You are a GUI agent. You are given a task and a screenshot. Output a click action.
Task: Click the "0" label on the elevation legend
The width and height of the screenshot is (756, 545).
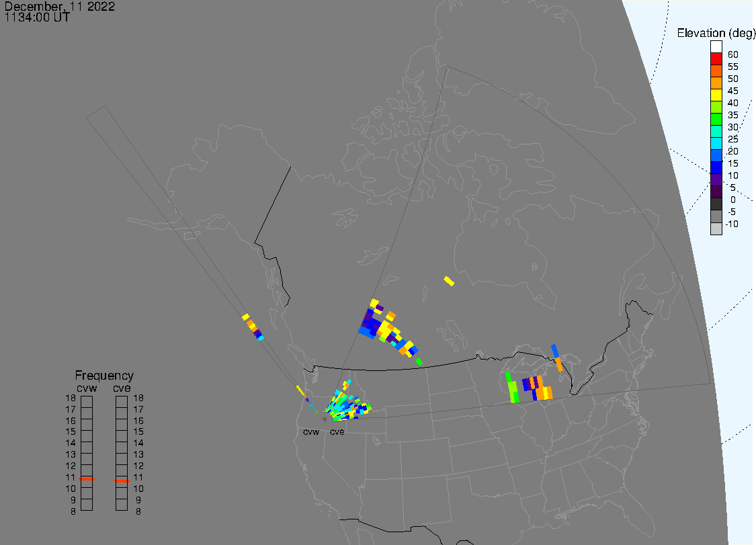click(733, 200)
